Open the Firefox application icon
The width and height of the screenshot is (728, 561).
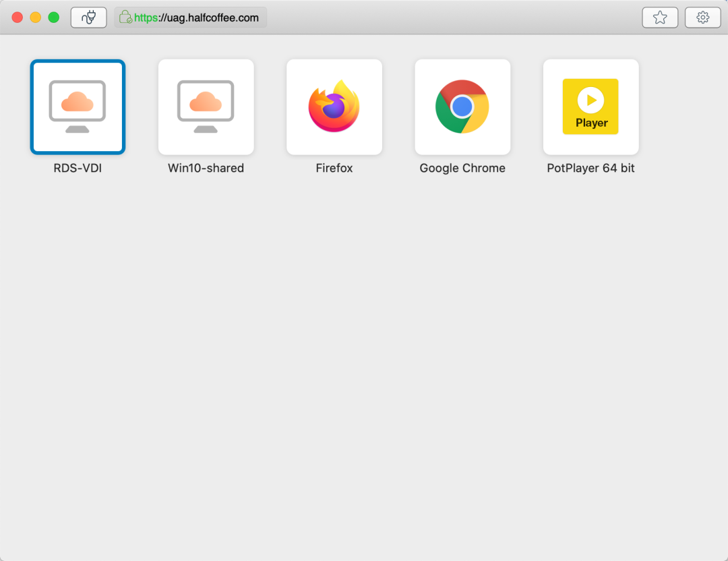point(334,107)
